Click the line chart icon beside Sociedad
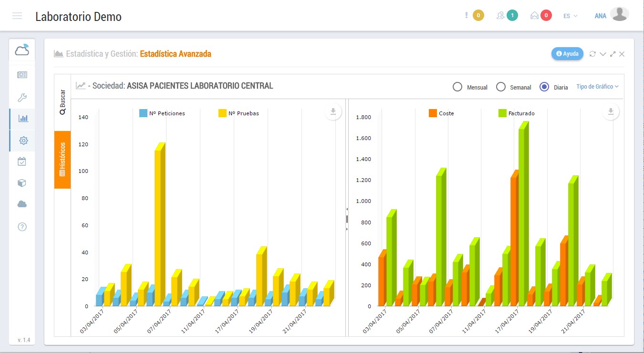 (81, 86)
